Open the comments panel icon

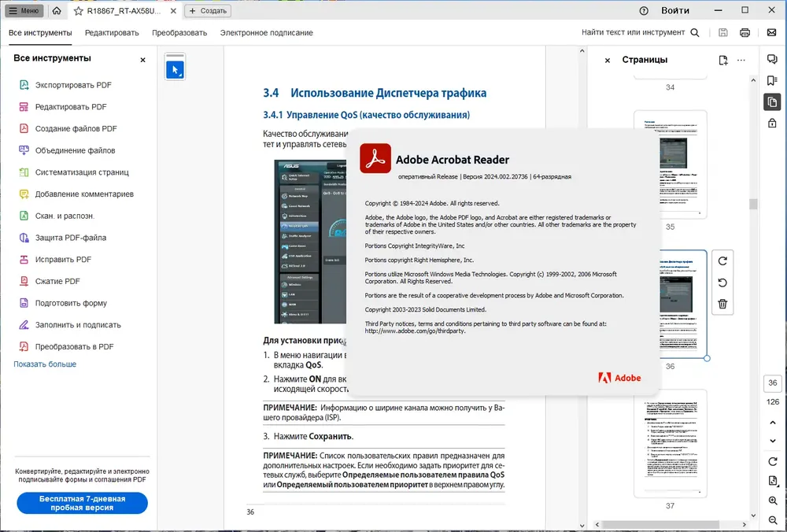[772, 59]
